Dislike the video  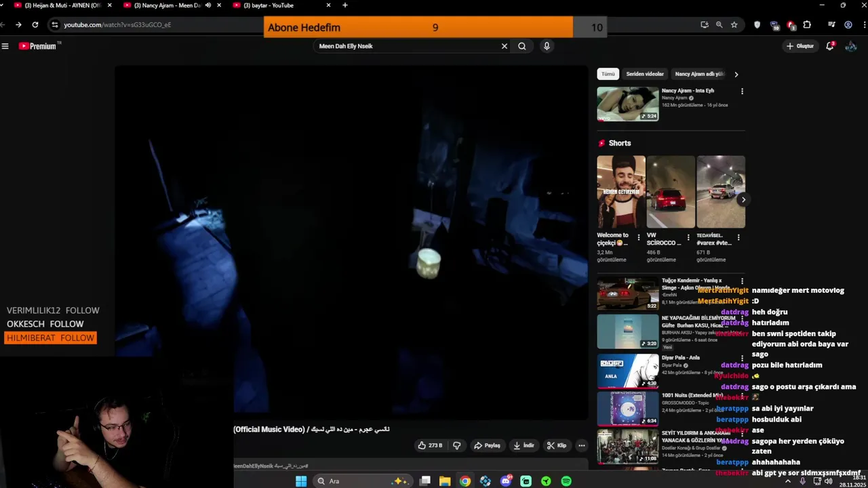[x=456, y=445]
